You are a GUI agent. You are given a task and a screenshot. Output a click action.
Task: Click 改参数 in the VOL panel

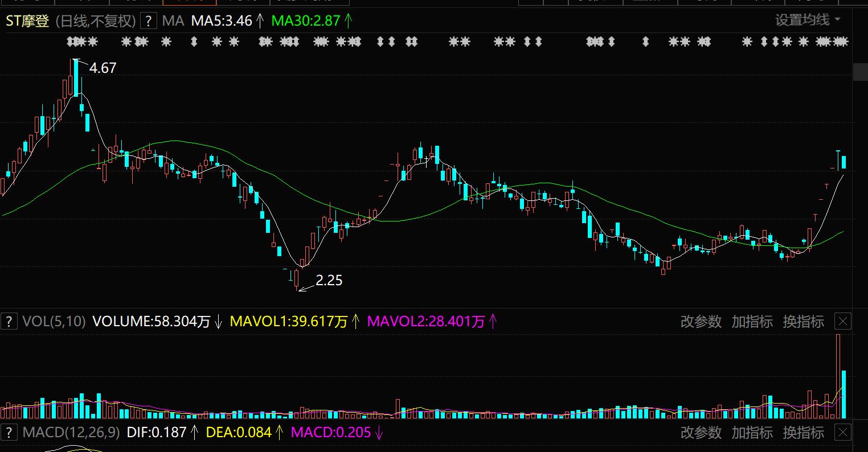click(701, 322)
